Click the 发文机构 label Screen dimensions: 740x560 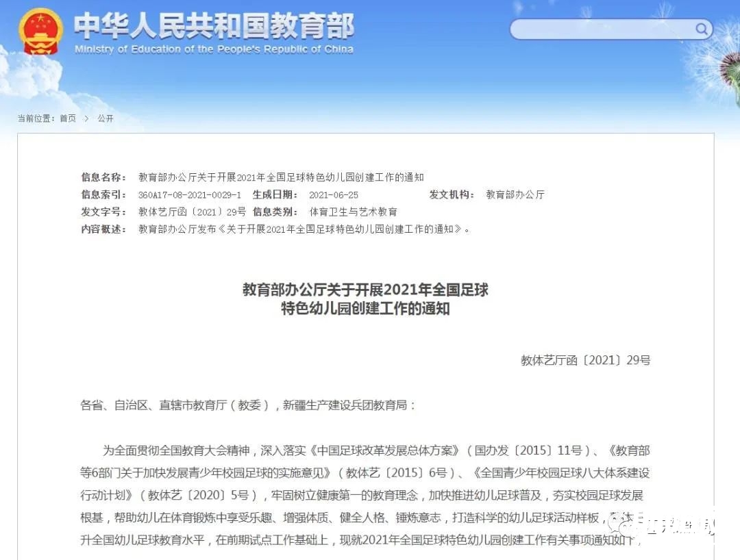(x=452, y=194)
